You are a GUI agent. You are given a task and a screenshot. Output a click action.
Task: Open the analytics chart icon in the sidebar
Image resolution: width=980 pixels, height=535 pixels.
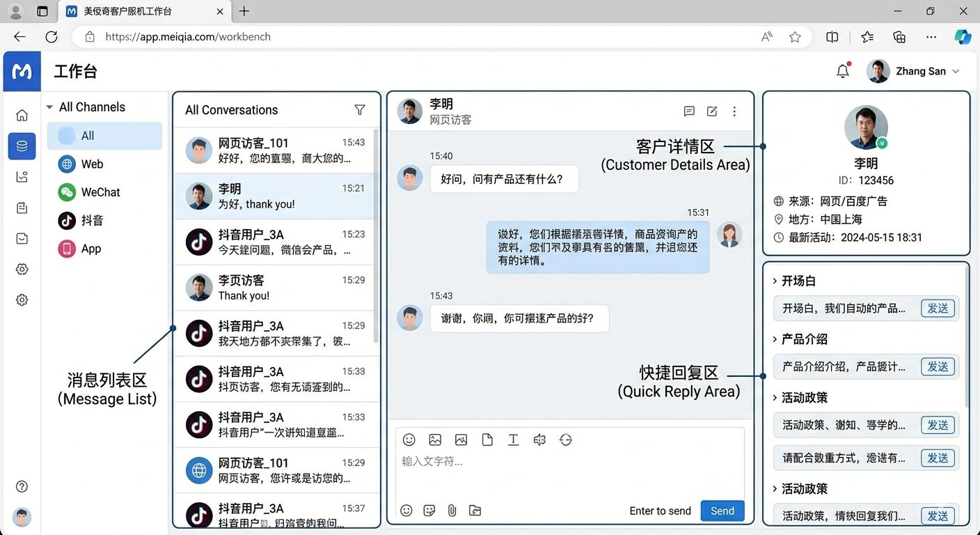[22, 176]
